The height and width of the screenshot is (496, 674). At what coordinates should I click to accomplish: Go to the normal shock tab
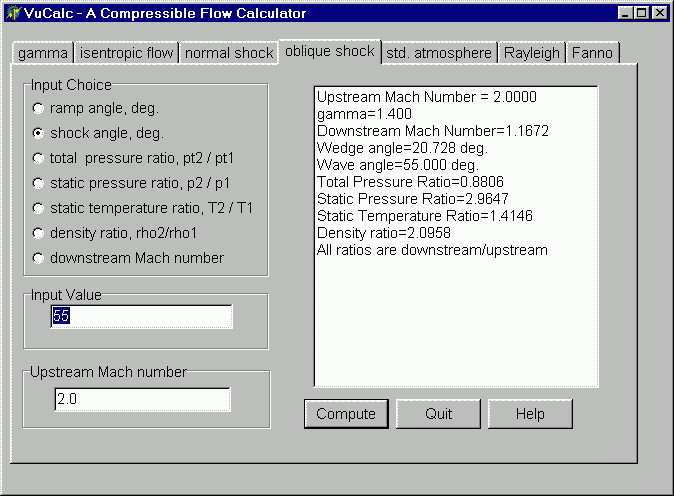pyautogui.click(x=229, y=53)
